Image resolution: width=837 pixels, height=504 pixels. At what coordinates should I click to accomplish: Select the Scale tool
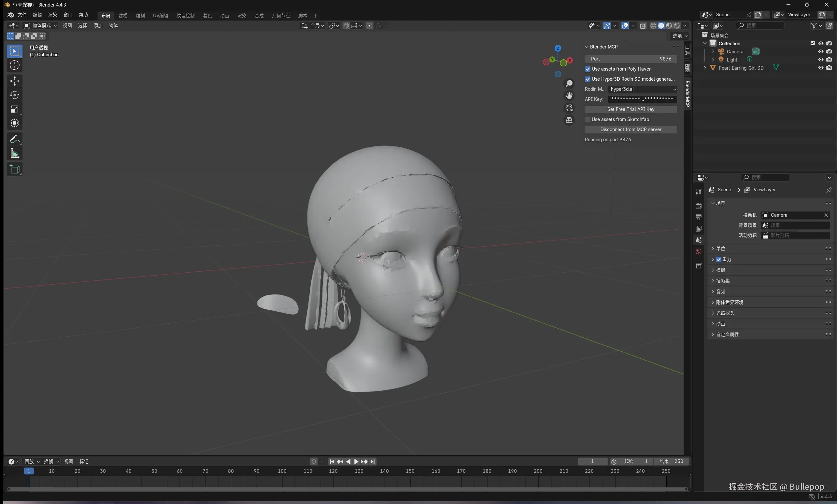coord(14,109)
